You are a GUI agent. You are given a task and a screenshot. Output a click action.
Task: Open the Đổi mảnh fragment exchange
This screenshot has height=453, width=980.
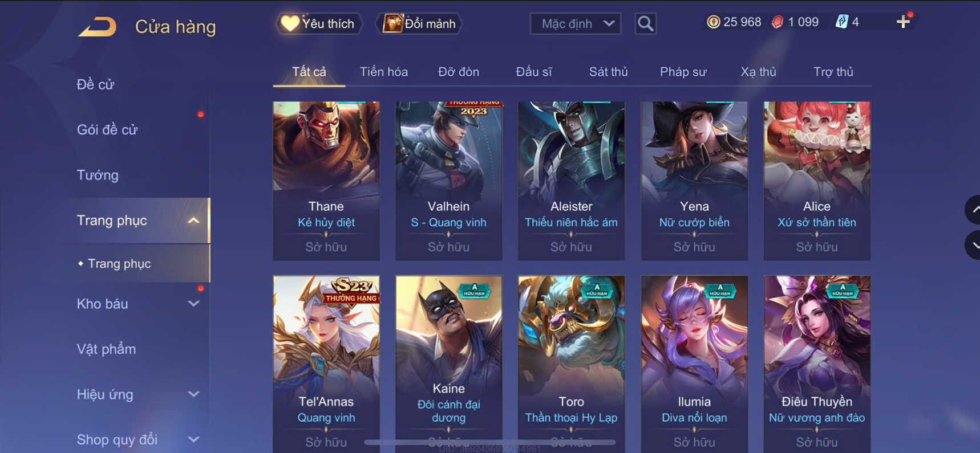(x=419, y=23)
